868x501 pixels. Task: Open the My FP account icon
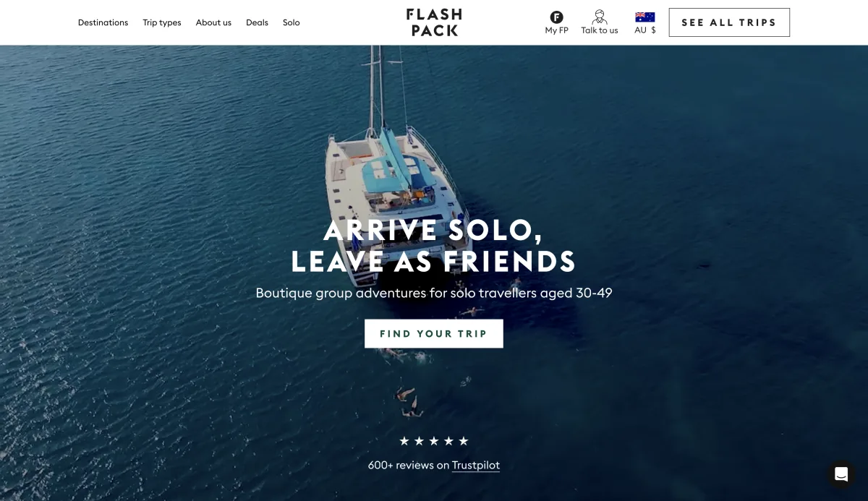pyautogui.click(x=556, y=17)
